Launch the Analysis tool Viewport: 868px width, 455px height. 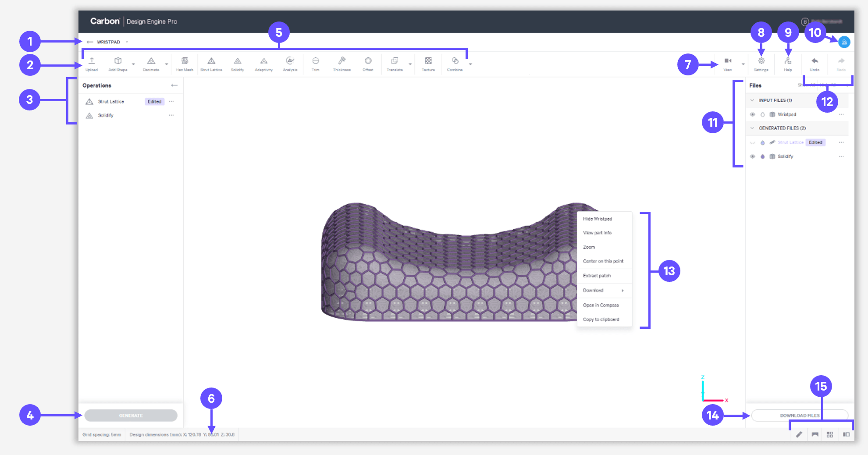point(290,64)
